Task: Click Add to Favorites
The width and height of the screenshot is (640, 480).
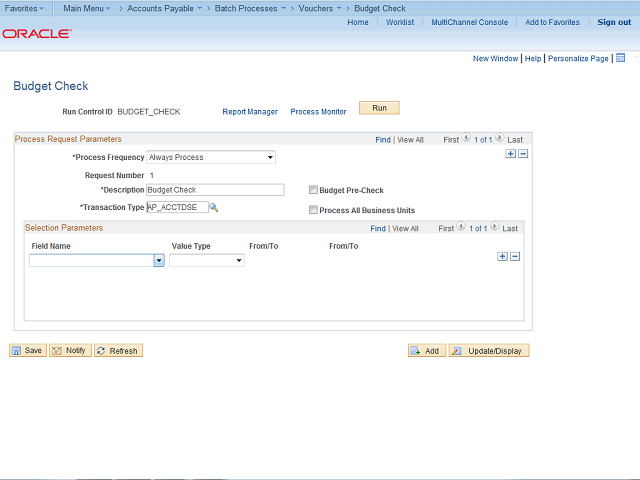Action: pyautogui.click(x=552, y=22)
